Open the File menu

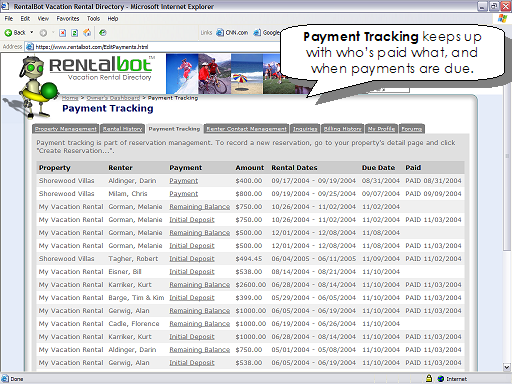[x=9, y=19]
